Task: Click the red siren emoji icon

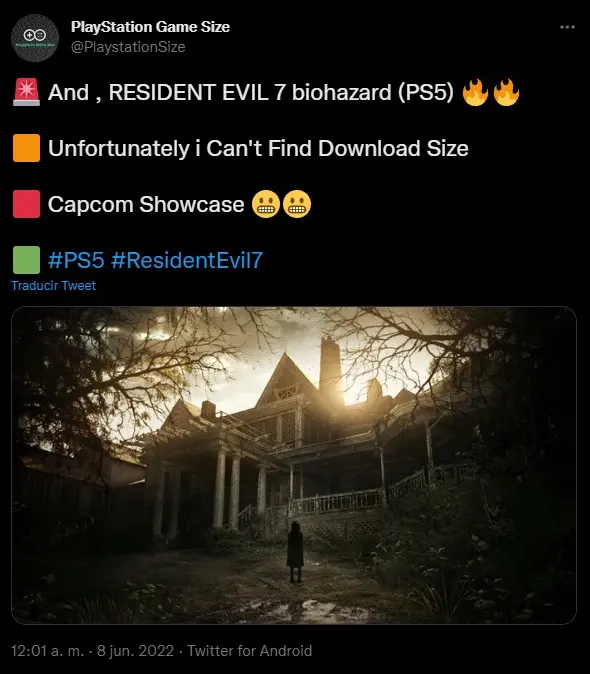Action: 26,92
